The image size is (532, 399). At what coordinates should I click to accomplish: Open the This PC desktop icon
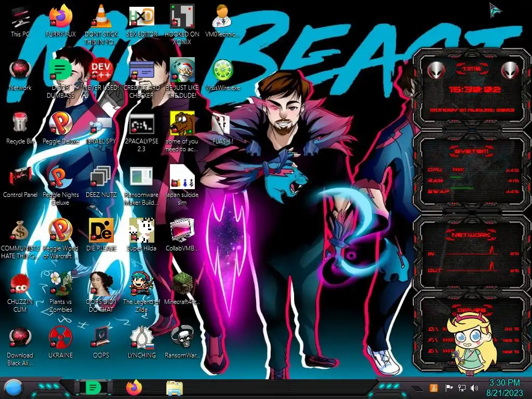(x=20, y=22)
